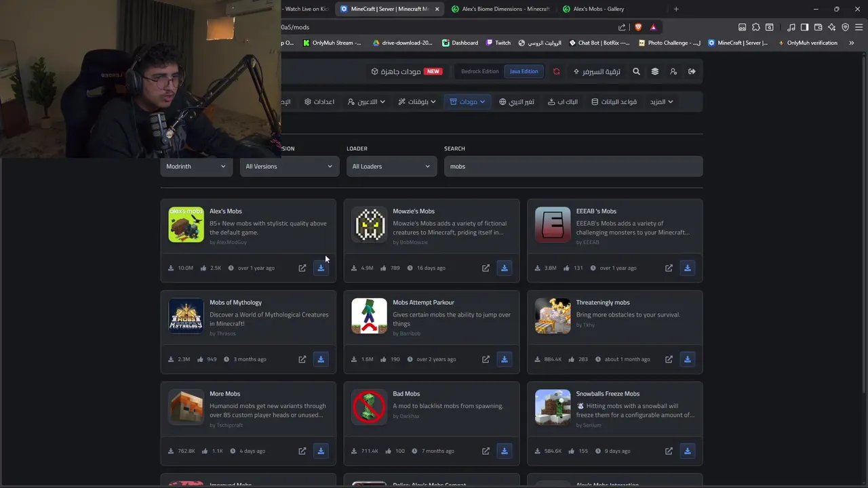The image size is (868, 488).
Task: Open the Modrinth source dropdown
Action: pyautogui.click(x=196, y=166)
